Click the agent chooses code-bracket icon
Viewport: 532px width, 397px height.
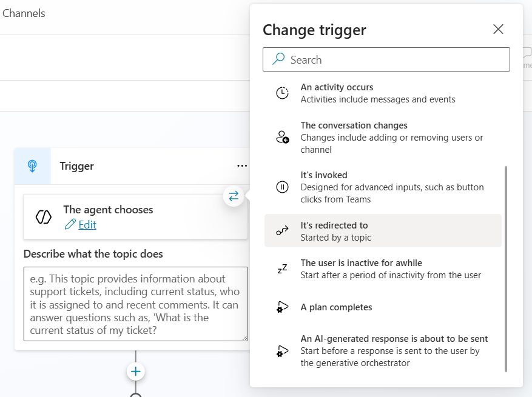tap(44, 217)
